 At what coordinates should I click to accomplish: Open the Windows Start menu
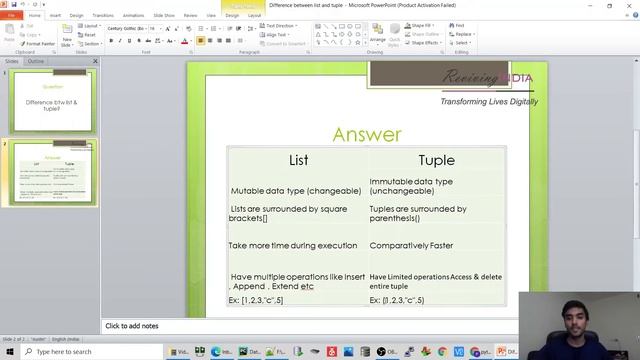pos(10,351)
